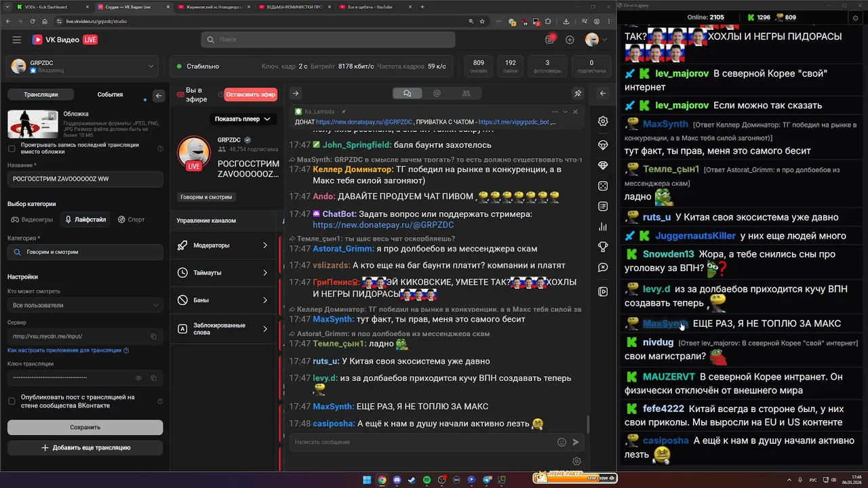Open Discord from the taskbar
This screenshot has height=488, width=868.
[397, 480]
